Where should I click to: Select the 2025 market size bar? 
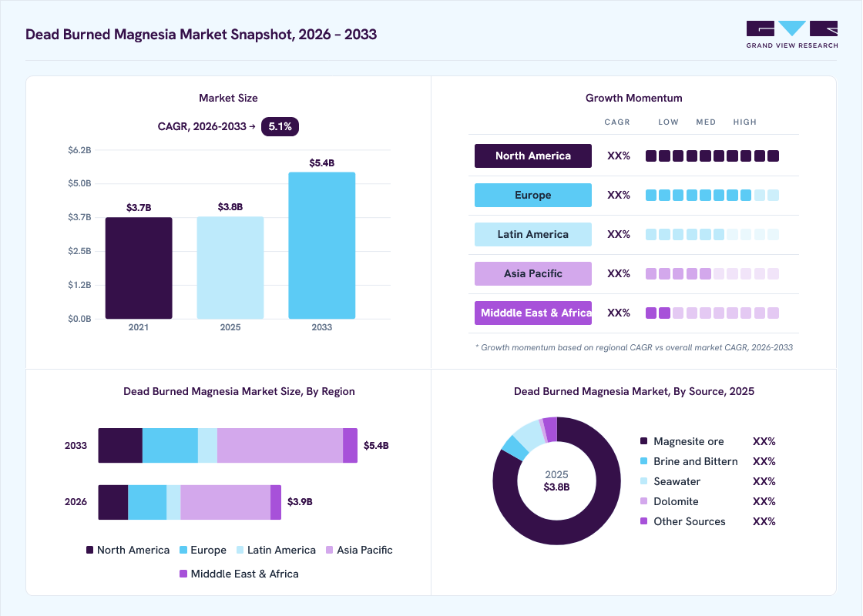(230, 267)
